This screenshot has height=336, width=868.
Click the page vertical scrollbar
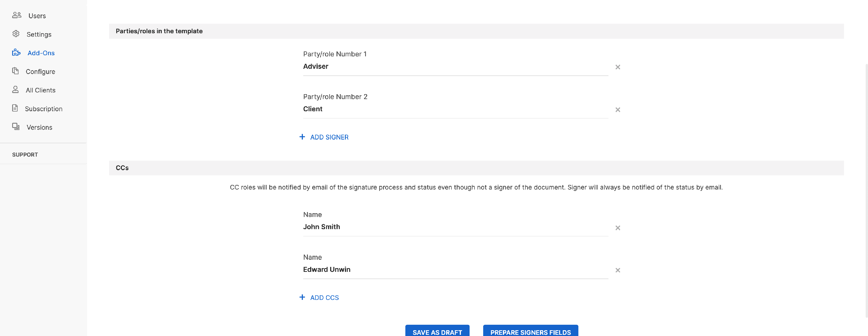[x=866, y=190]
